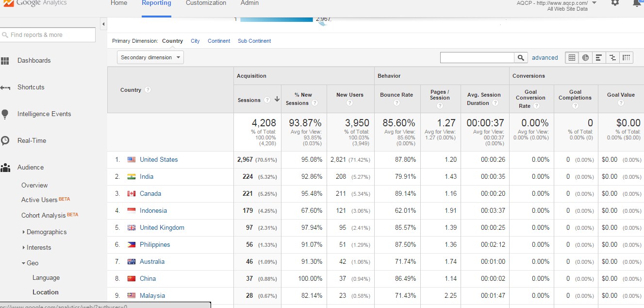Open the Australia country link
Screen dimensions: 644x308
(152, 262)
